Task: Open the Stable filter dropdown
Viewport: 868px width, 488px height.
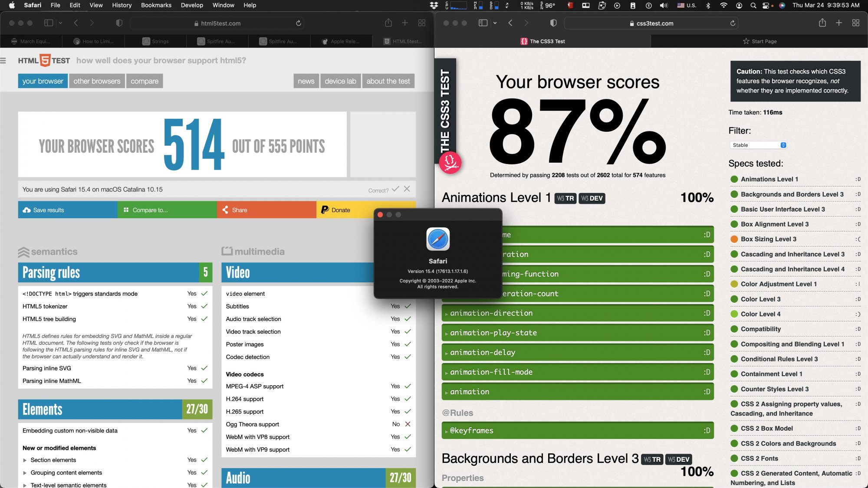Action: click(x=758, y=145)
